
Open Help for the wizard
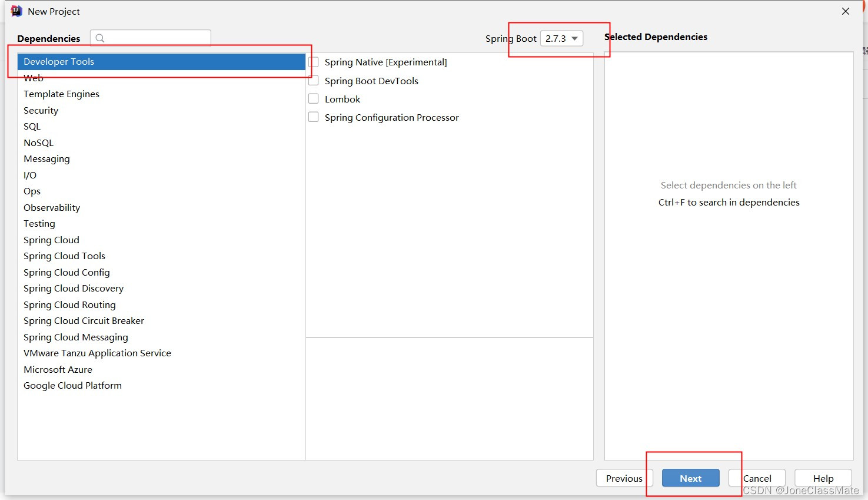[823, 478]
